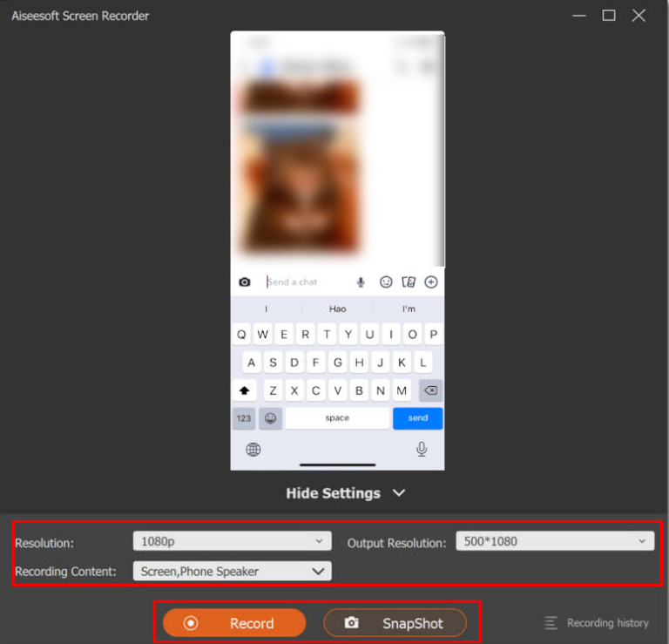Viewport: 669px width, 644px height.
Task: Tap the plus circle icon in chat bar
Action: tap(430, 282)
